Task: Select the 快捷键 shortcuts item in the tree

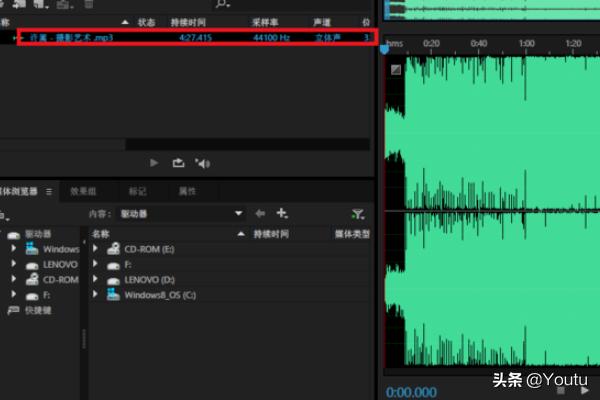Action: coord(38,310)
